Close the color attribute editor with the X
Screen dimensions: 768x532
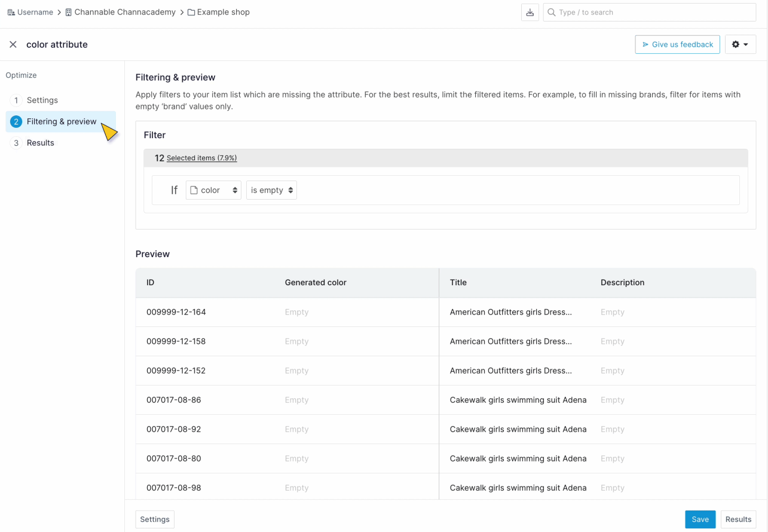pyautogui.click(x=13, y=44)
